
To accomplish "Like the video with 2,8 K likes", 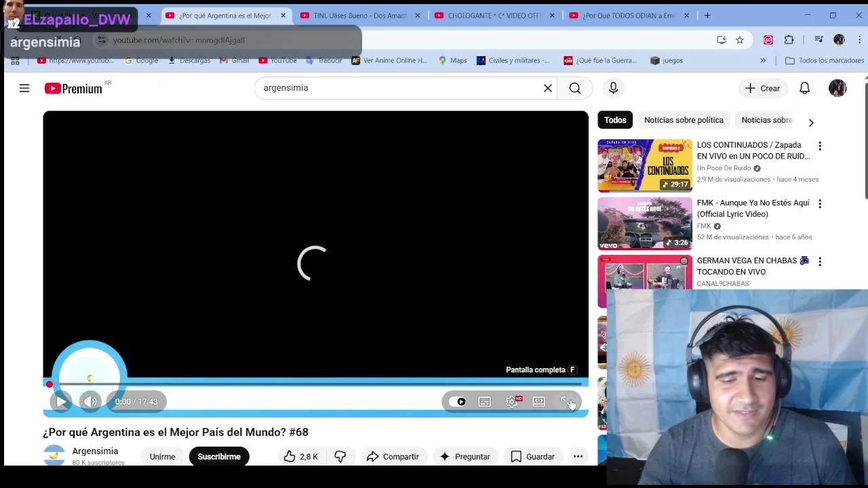I will click(300, 456).
